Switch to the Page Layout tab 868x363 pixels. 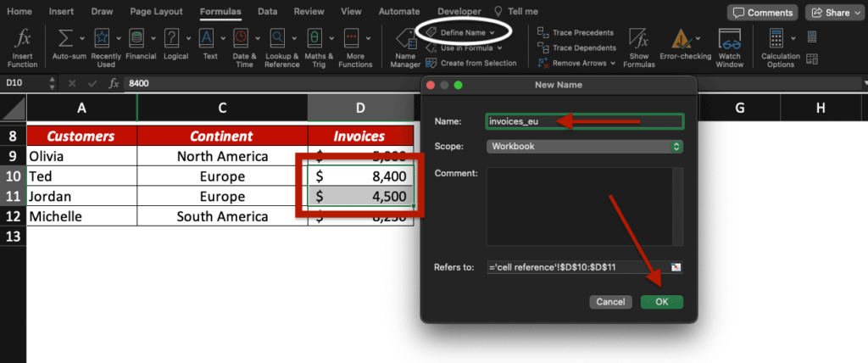pyautogui.click(x=156, y=12)
